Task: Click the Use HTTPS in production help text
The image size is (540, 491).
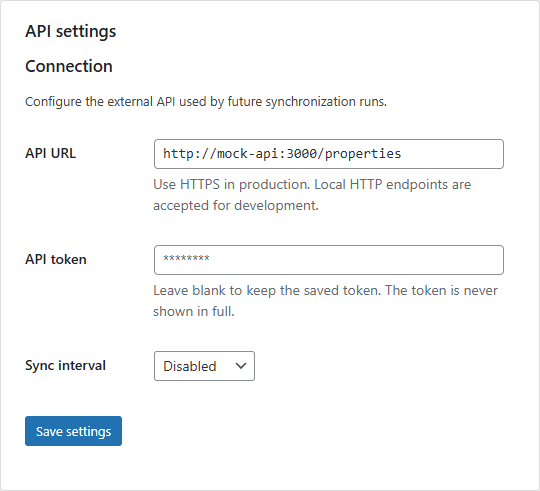Action: click(312, 185)
